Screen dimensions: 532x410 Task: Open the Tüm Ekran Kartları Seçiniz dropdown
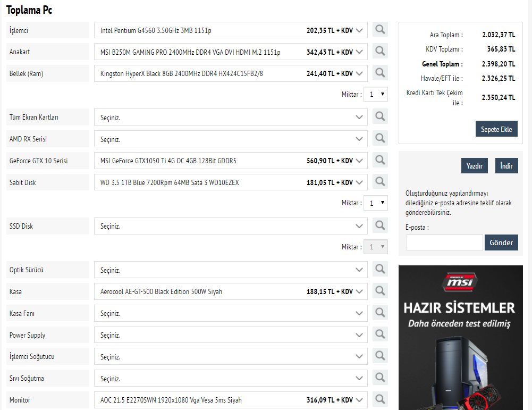click(x=231, y=117)
